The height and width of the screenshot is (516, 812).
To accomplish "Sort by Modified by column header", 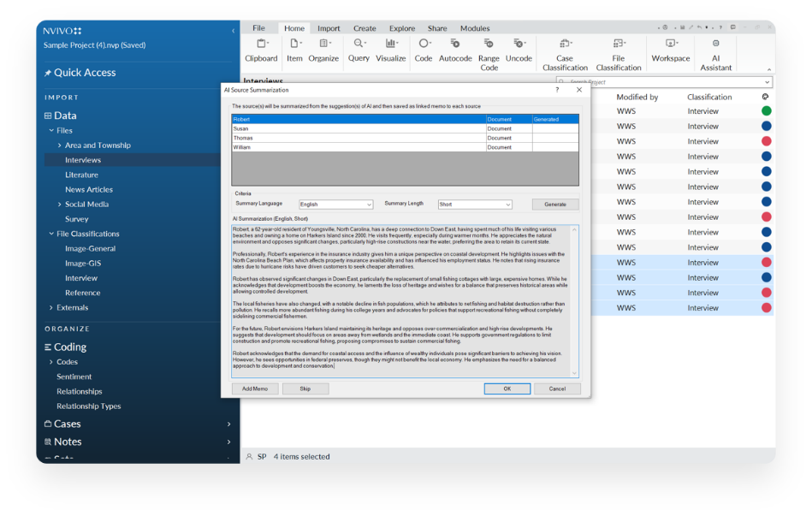I will click(637, 97).
